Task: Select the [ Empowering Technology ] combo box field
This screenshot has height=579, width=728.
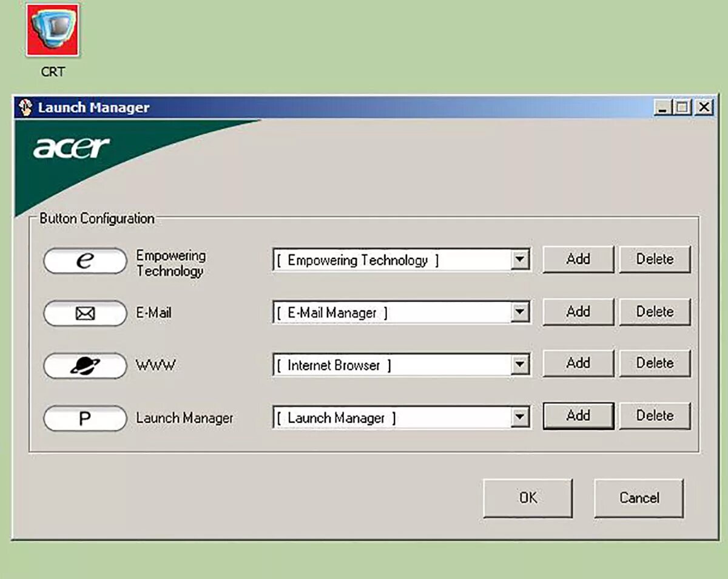Action: pyautogui.click(x=401, y=261)
